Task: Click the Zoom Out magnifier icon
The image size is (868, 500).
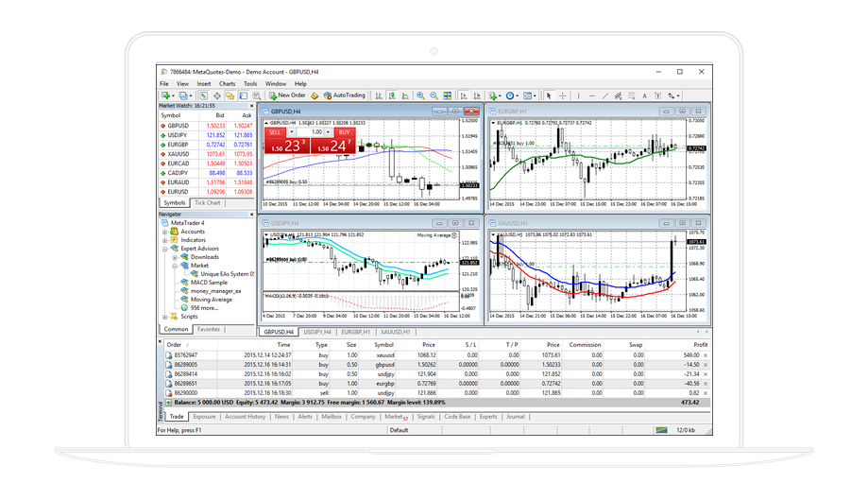Action: [434, 95]
